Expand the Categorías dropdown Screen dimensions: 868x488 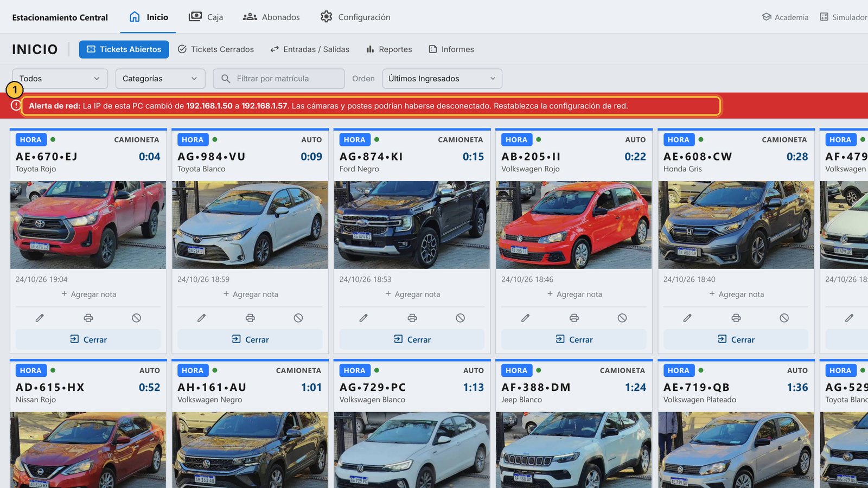coord(161,79)
